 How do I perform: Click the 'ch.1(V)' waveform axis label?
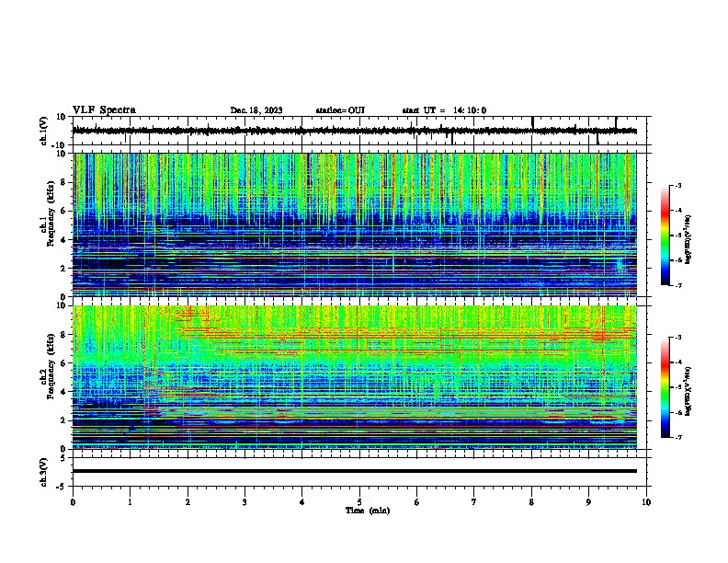coord(44,131)
